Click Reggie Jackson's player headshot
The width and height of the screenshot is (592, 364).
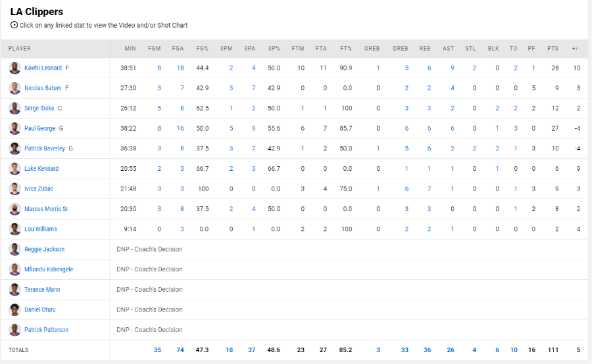point(14,249)
